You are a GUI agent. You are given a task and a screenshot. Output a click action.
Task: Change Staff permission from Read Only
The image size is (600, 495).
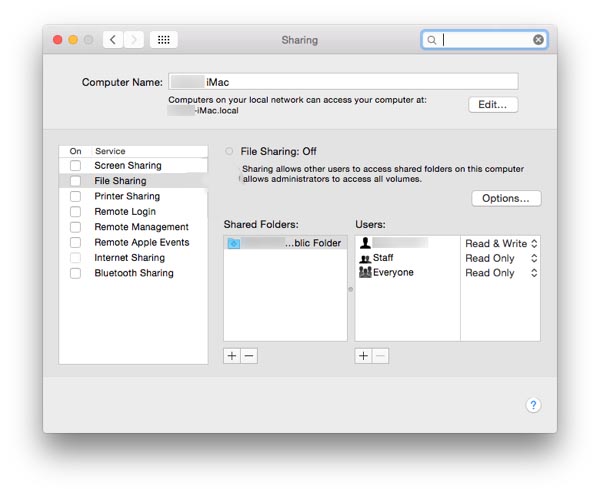coord(501,258)
